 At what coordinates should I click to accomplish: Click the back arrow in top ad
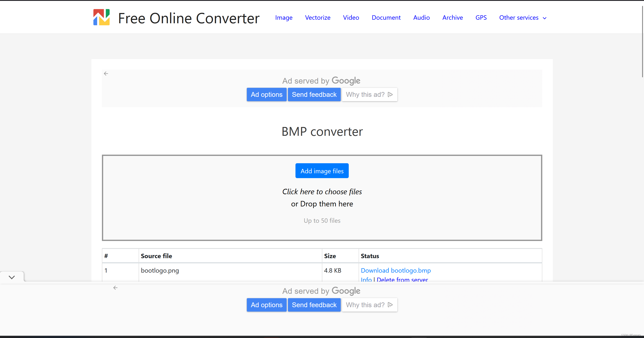point(106,73)
